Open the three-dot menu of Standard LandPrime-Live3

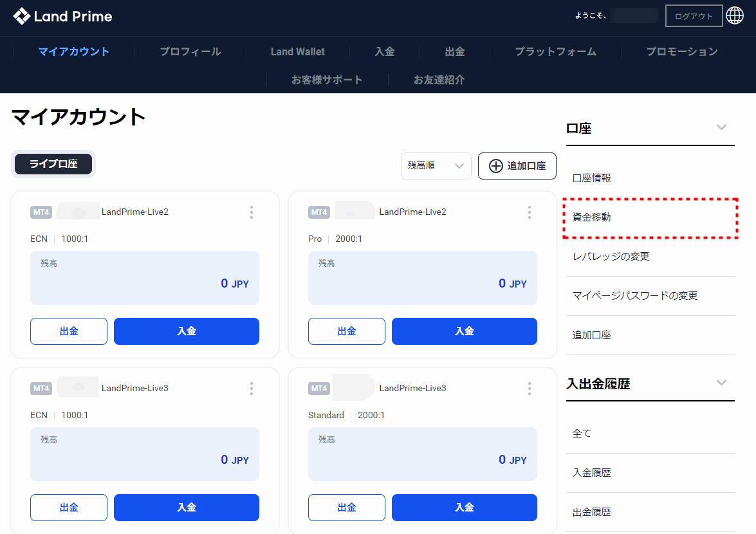[530, 389]
